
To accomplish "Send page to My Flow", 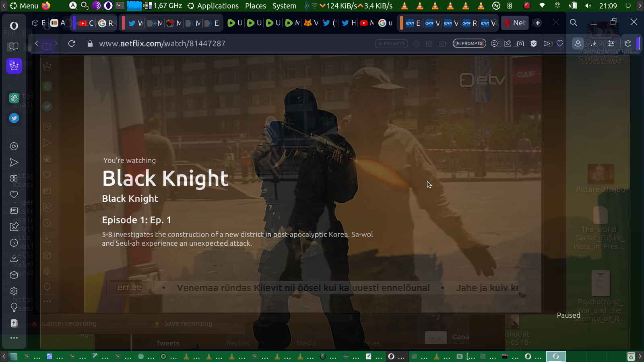I will pos(547,43).
